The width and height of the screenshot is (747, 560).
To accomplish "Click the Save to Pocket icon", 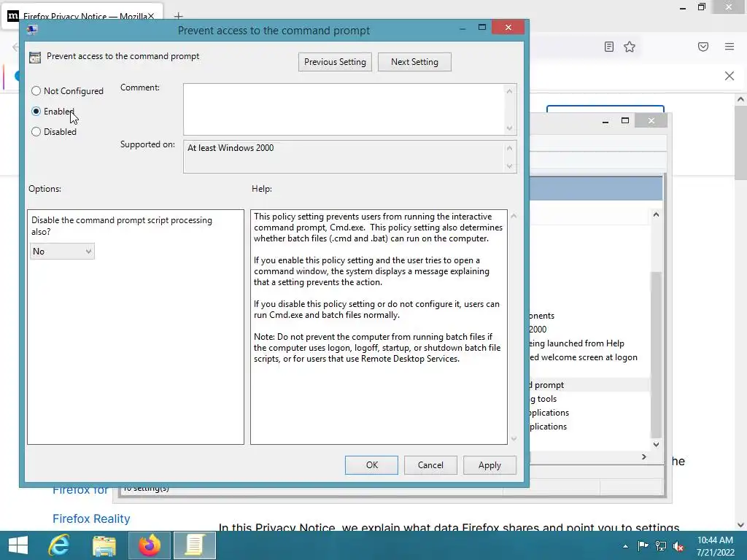I will pyautogui.click(x=703, y=47).
